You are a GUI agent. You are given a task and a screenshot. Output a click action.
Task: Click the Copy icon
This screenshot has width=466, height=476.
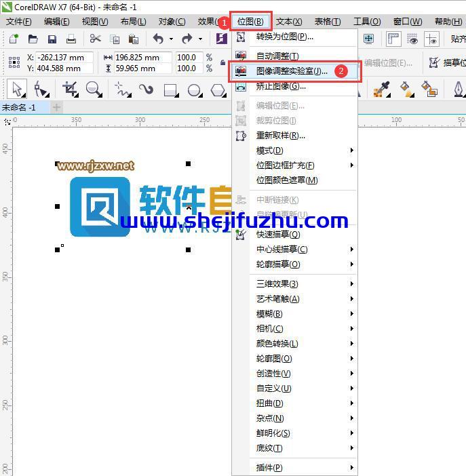115,39
